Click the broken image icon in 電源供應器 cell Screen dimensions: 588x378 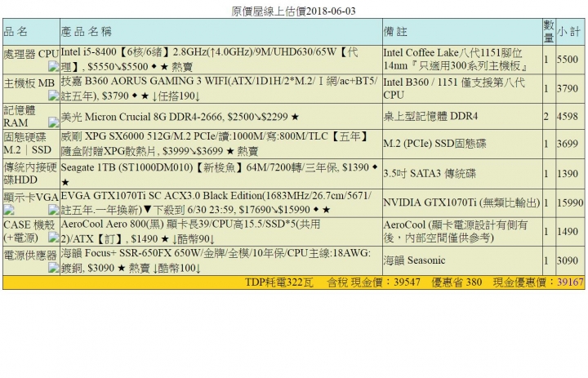point(53,267)
